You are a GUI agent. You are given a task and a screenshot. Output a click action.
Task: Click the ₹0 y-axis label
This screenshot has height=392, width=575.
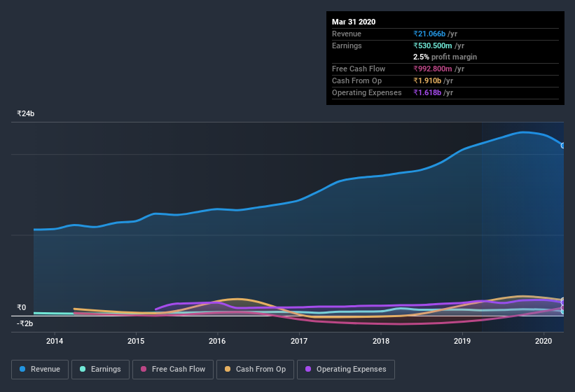pyautogui.click(x=22, y=308)
